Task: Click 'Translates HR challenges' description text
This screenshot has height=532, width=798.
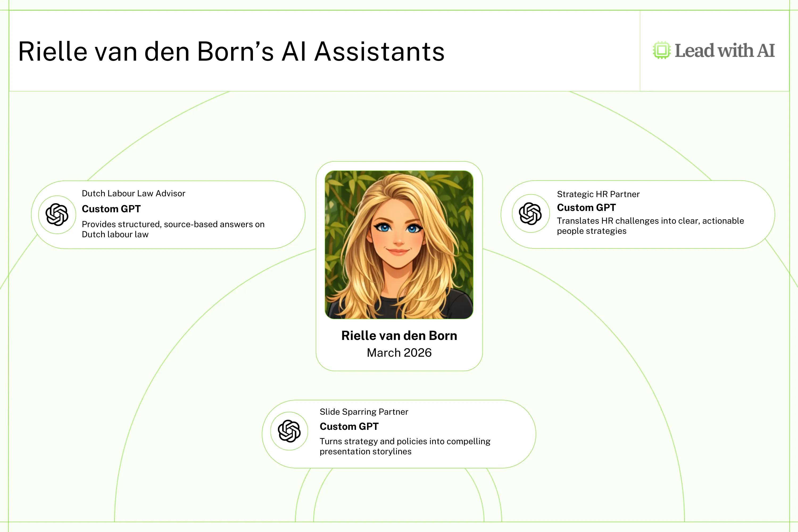Action: pyautogui.click(x=650, y=221)
